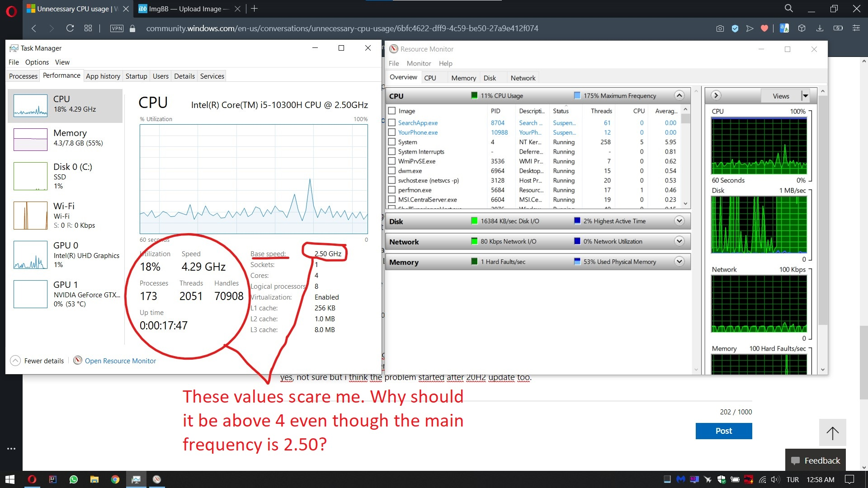Open the Views dropdown arrow
This screenshot has width=868, height=488.
click(x=805, y=96)
